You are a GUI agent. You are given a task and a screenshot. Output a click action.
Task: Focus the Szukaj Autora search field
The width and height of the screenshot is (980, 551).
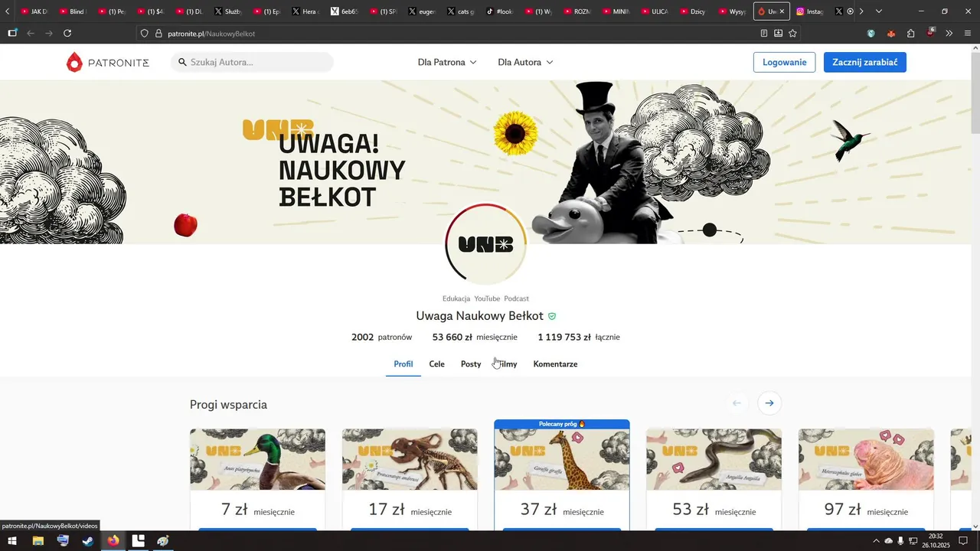(252, 62)
